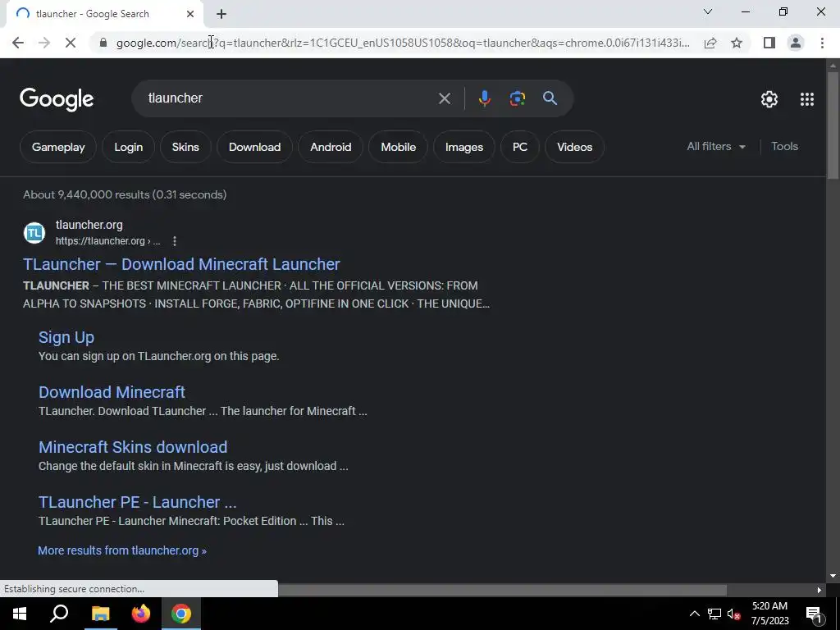Filter results by Download
This screenshot has height=630, width=840.
(254, 147)
